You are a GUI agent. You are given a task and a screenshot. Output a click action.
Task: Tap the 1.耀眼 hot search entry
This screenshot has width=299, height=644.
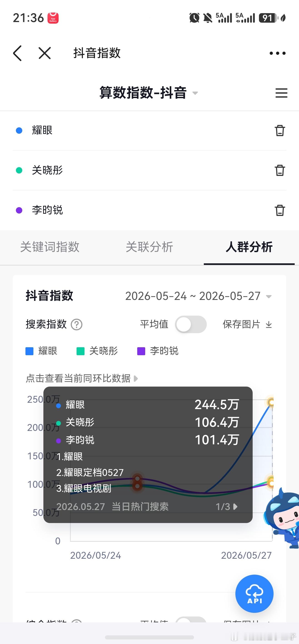pos(70,456)
